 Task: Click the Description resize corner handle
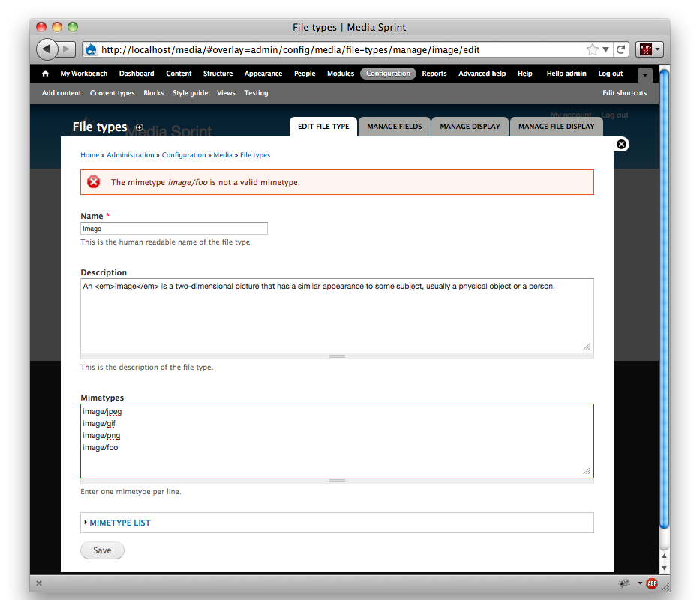587,346
